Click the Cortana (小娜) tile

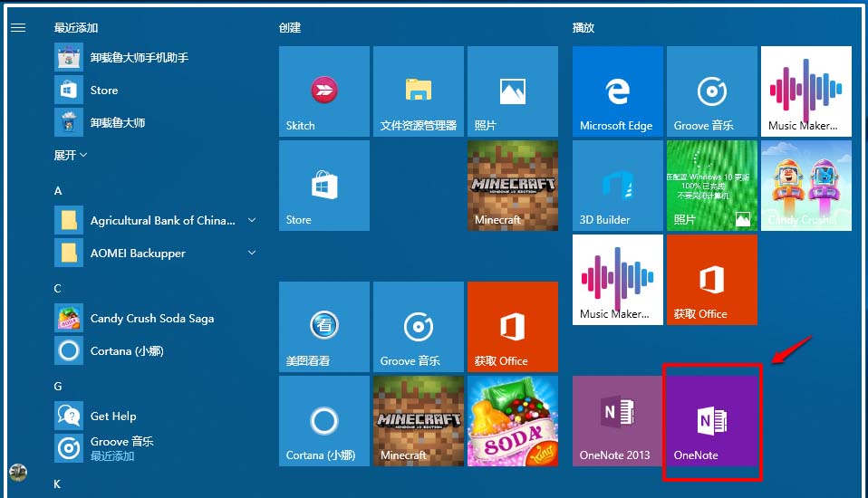(323, 421)
